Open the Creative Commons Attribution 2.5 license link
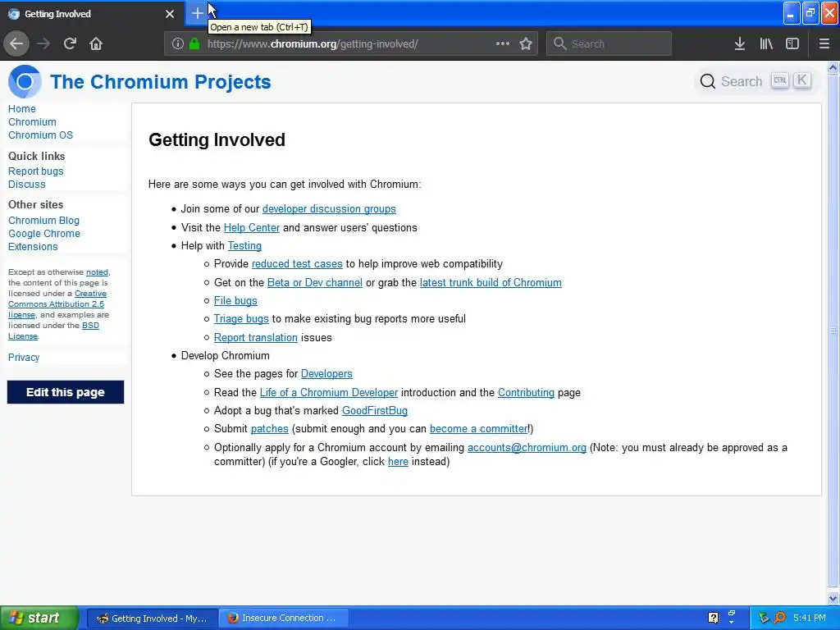The height and width of the screenshot is (630, 840). coord(57,304)
